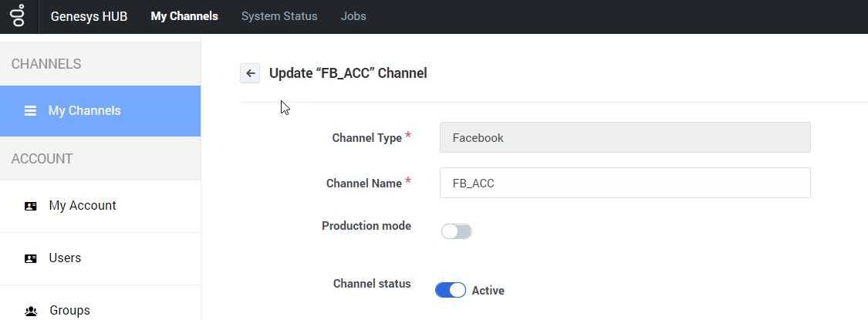Select My Channels in the top navigation
This screenshot has height=320, width=868.
tap(184, 16)
